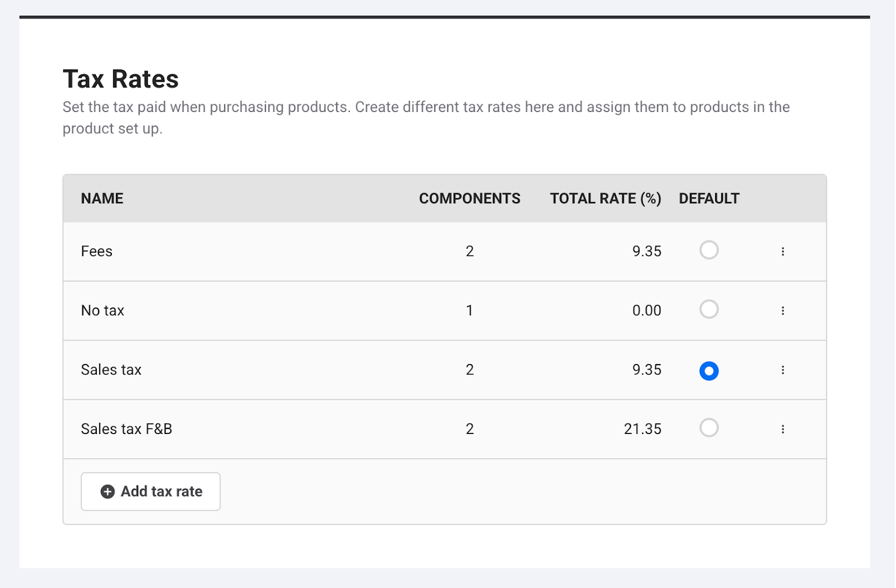This screenshot has width=896, height=588.
Task: Click the NAME column header
Action: (102, 199)
